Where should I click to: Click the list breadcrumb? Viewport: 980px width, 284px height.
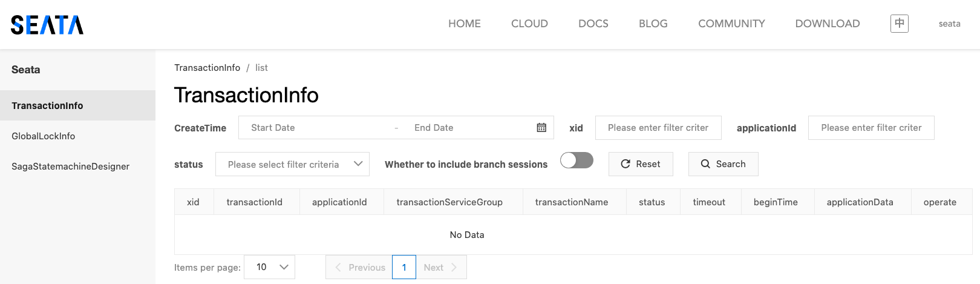point(261,68)
